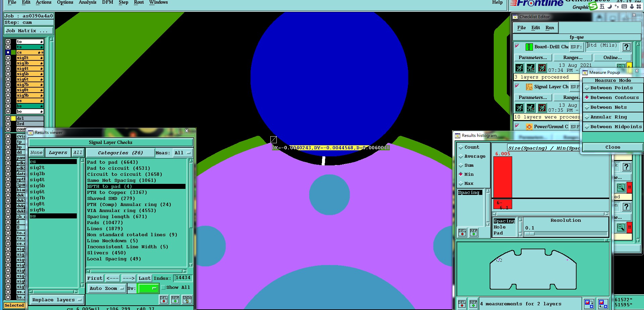Screen dimensions: 644x310
Task: Click next result arrow button --->
Action: click(128, 278)
